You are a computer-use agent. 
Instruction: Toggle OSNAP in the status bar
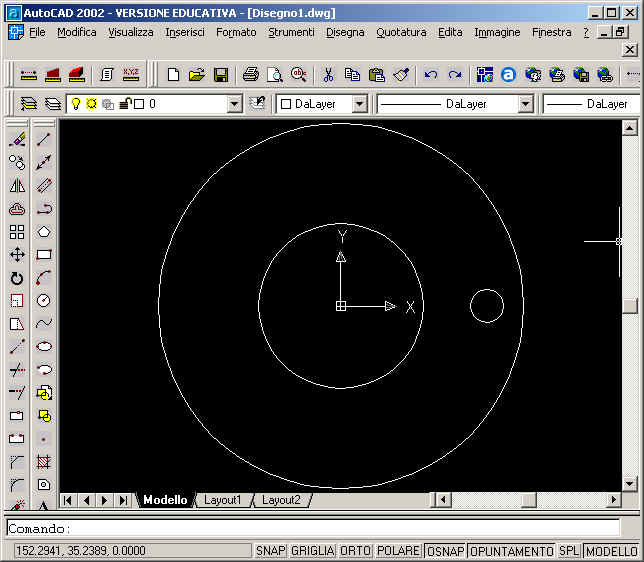point(445,551)
